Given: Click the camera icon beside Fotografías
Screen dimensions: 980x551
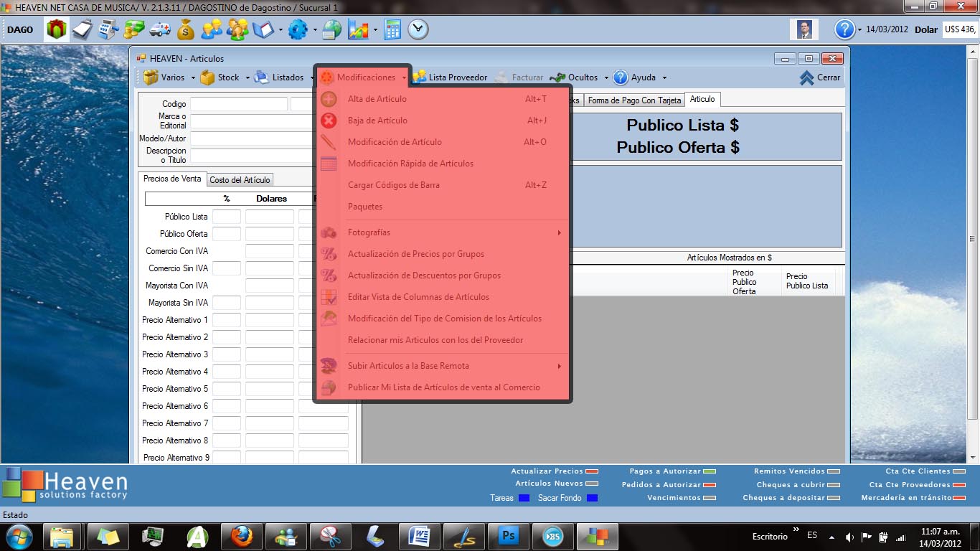Looking at the screenshot, I should pos(329,232).
